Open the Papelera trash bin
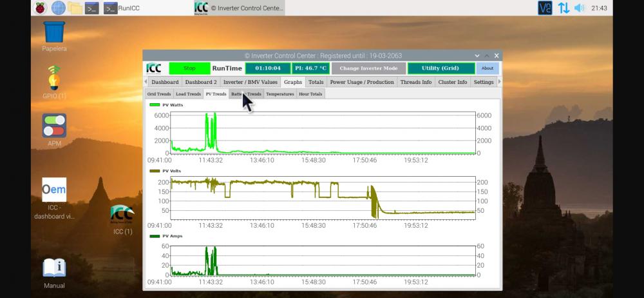 click(54, 36)
